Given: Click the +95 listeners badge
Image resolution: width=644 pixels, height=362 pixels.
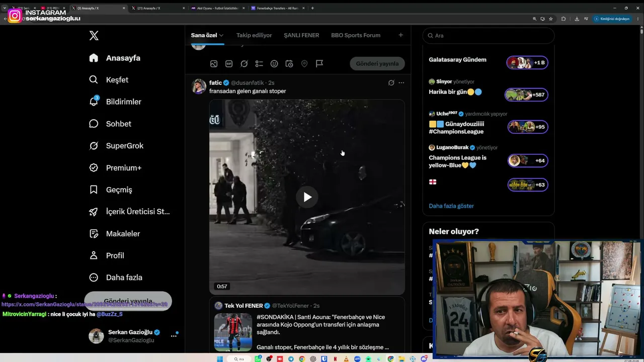Looking at the screenshot, I should pyautogui.click(x=528, y=127).
